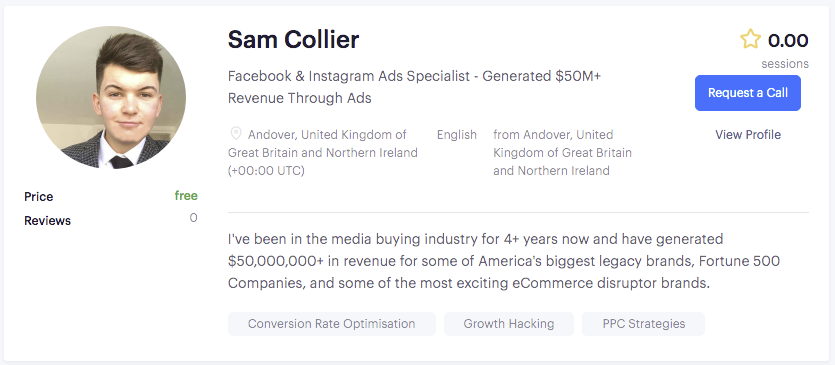
Task: Click the yellow star rating icon
Action: point(750,39)
